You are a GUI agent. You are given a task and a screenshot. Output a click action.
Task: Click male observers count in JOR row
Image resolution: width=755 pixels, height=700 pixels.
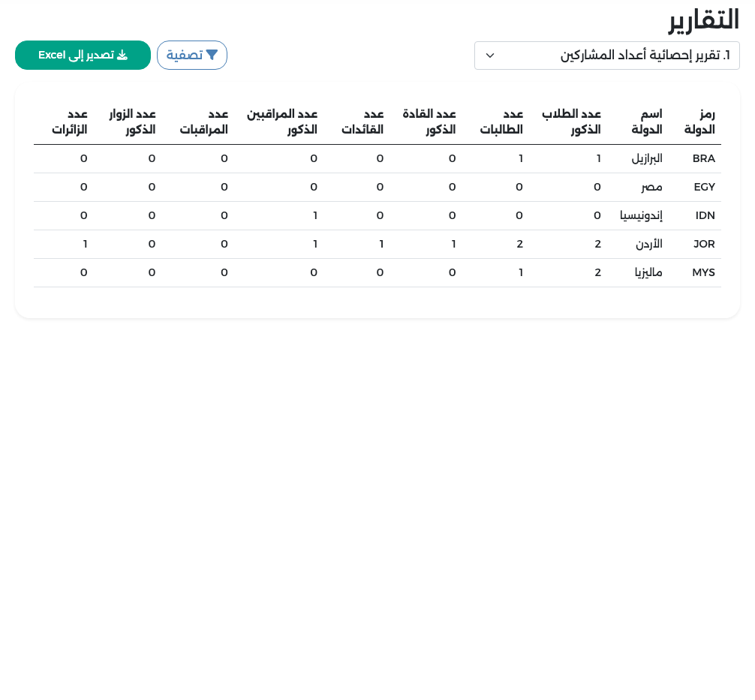tap(315, 244)
